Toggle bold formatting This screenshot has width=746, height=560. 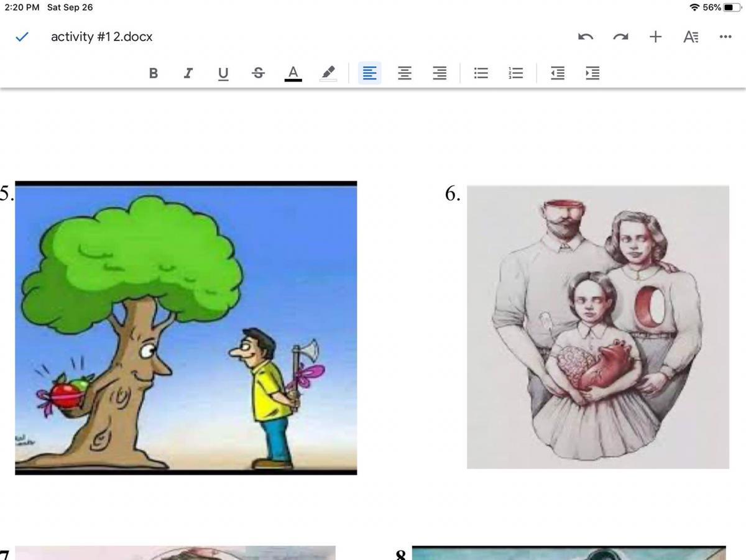tap(153, 73)
